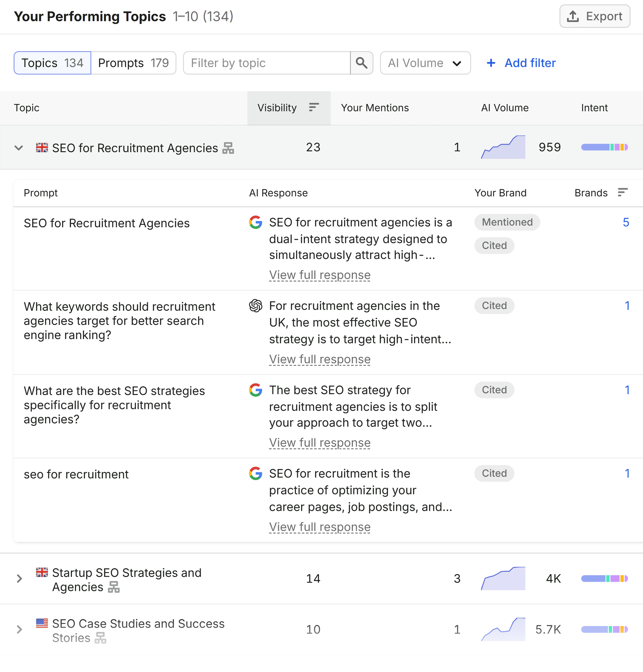Click visibility value 14
The height and width of the screenshot is (672, 643).
(313, 578)
